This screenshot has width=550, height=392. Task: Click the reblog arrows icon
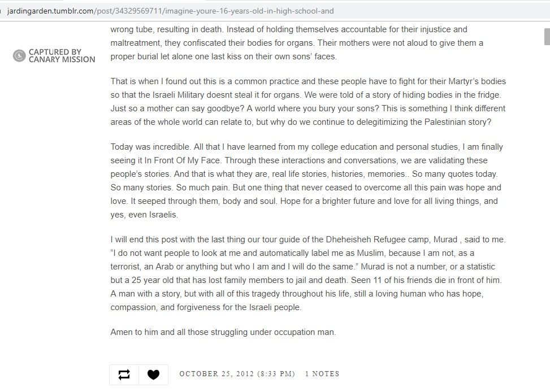(x=124, y=374)
